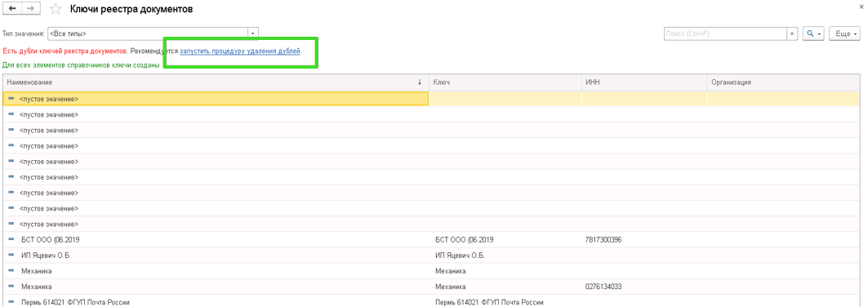This screenshot has height=307, width=868.
Task: Select the highlighted first '<пустое значение>' row
Action: 216,99
